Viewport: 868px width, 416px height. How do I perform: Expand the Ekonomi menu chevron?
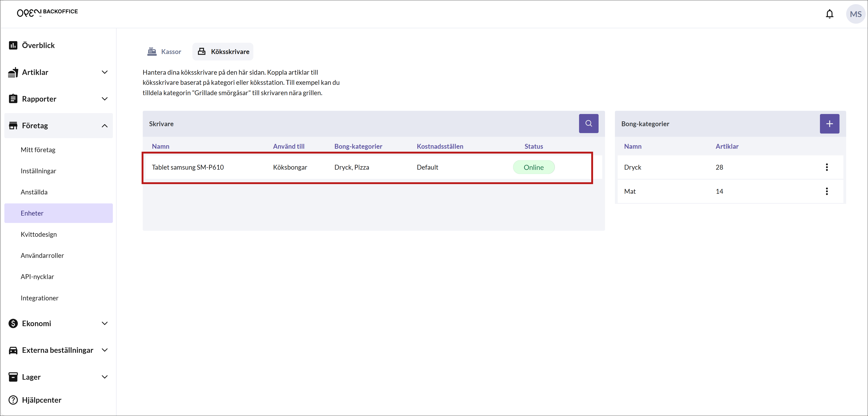pos(104,323)
